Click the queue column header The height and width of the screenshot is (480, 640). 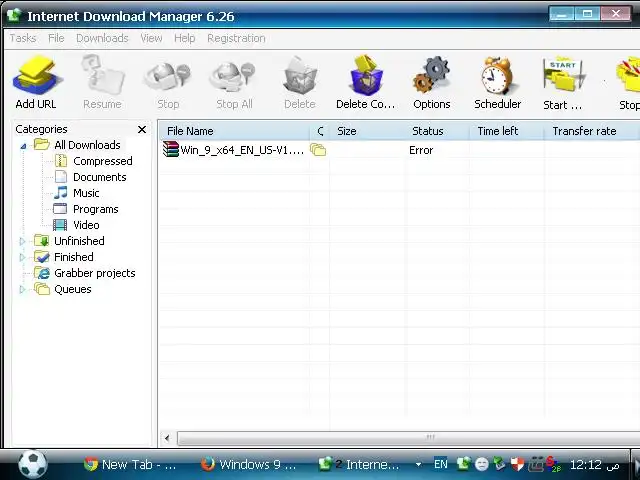[x=320, y=131]
